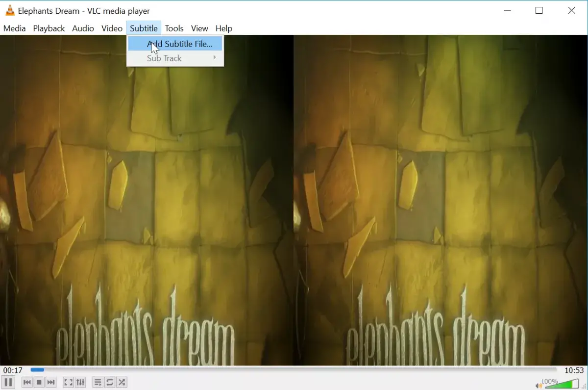588x390 pixels.
Task: Adjust the volume slider at 100%
Action: tap(562, 383)
